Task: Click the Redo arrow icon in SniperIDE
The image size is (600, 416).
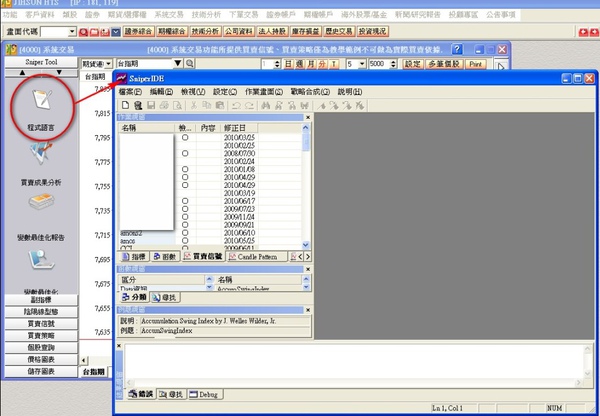Action: tap(249, 105)
